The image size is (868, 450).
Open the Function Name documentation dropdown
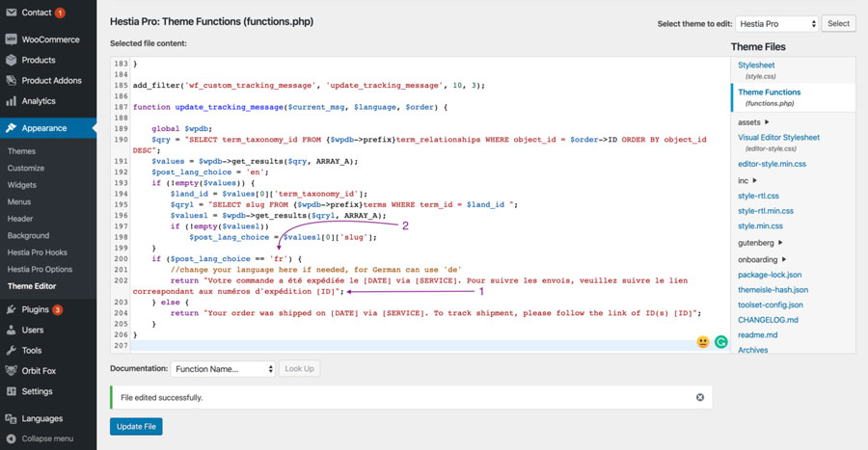pos(223,369)
